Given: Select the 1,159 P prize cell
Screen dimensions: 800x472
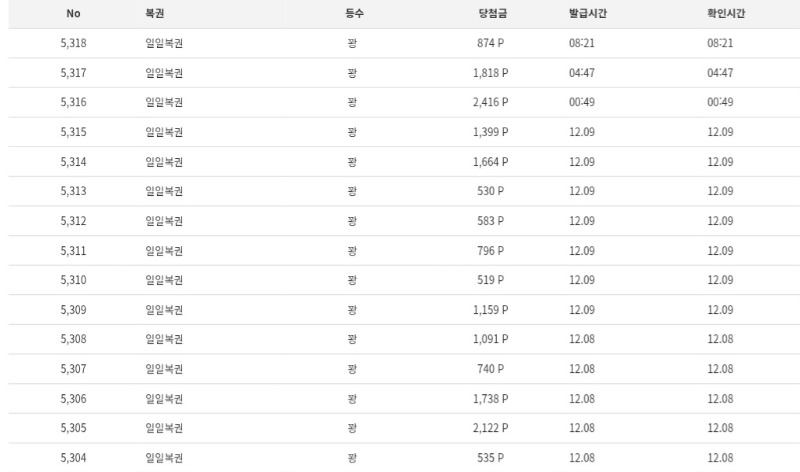Looking at the screenshot, I should click(491, 310).
